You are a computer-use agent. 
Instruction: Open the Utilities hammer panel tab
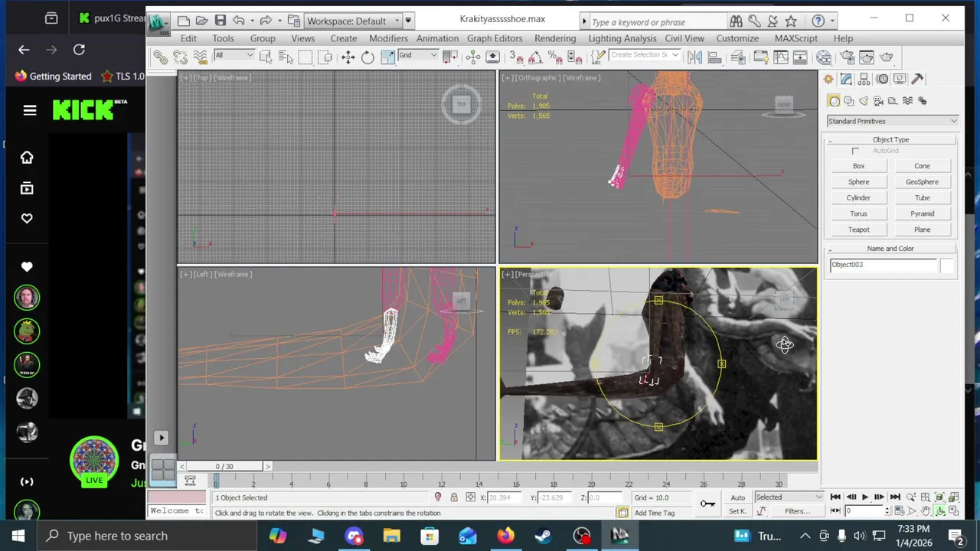coord(917,79)
